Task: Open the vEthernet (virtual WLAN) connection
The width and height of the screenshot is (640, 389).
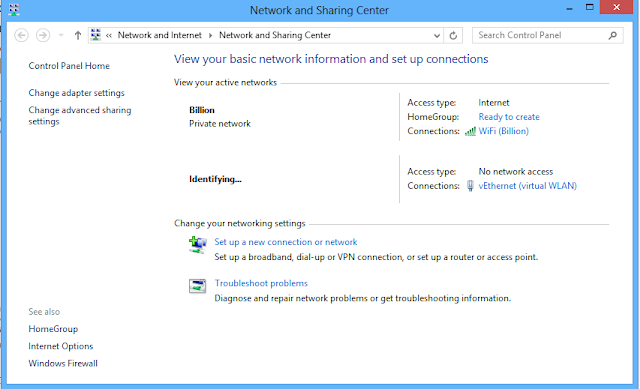Action: [527, 186]
